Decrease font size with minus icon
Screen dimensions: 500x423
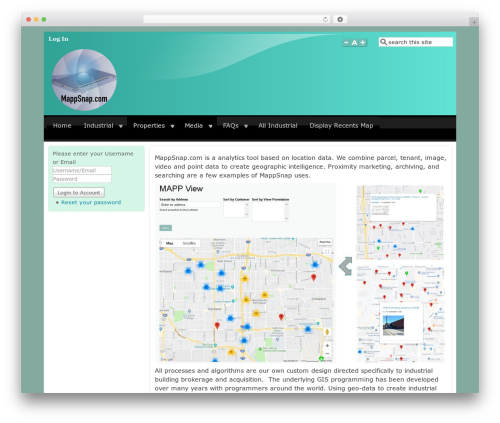pos(346,43)
